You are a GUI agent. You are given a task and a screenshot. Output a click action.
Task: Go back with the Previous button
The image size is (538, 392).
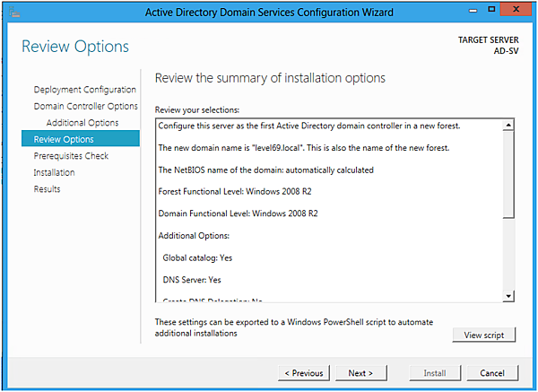(304, 373)
